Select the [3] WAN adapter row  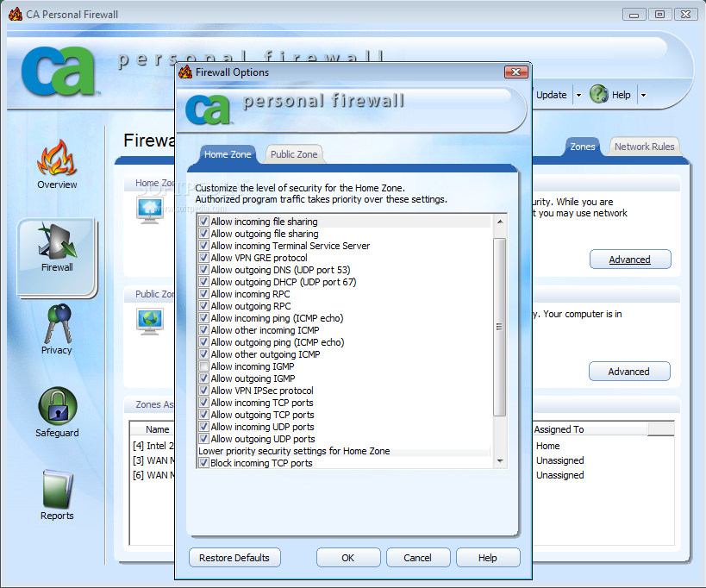tap(153, 460)
